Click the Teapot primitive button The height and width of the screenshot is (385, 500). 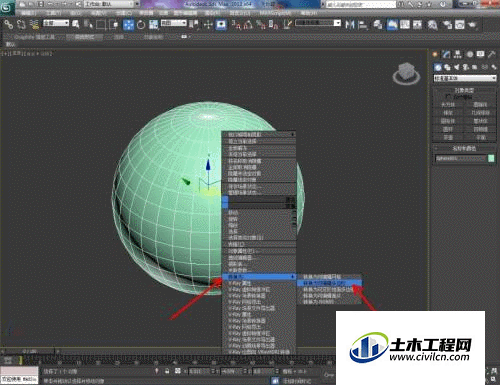pyautogui.click(x=448, y=137)
